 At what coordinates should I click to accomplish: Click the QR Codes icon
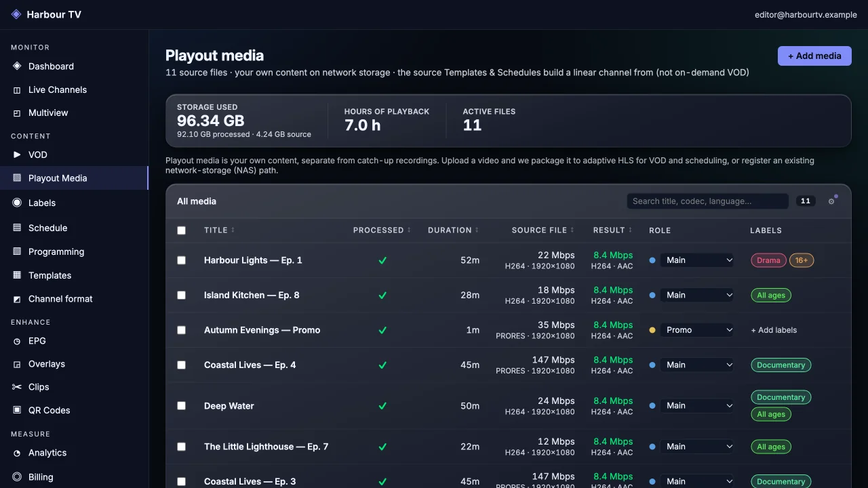click(17, 410)
